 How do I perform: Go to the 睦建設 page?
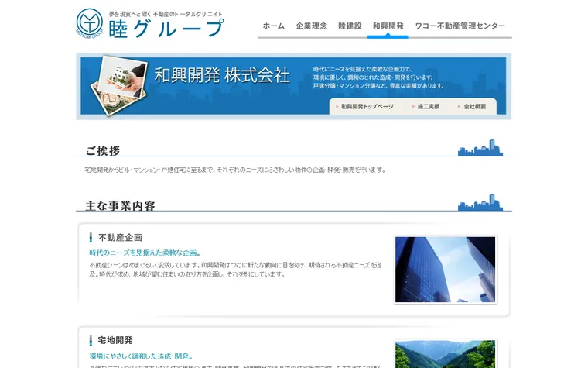tap(350, 26)
